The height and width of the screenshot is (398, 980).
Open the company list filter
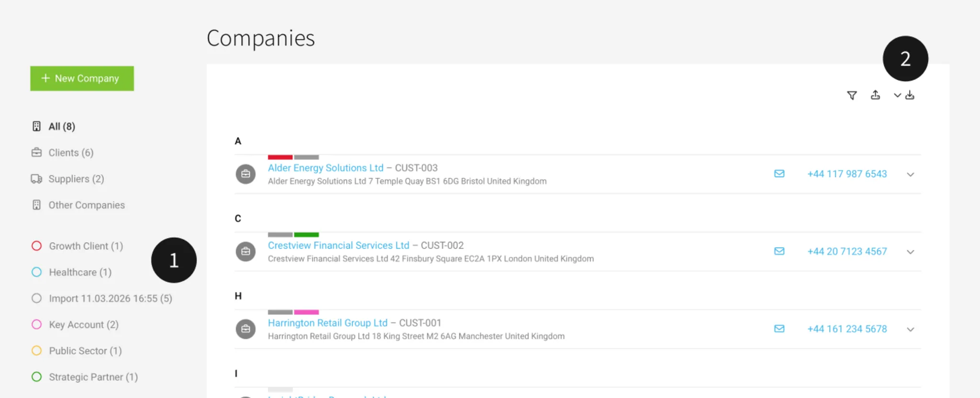pos(852,95)
